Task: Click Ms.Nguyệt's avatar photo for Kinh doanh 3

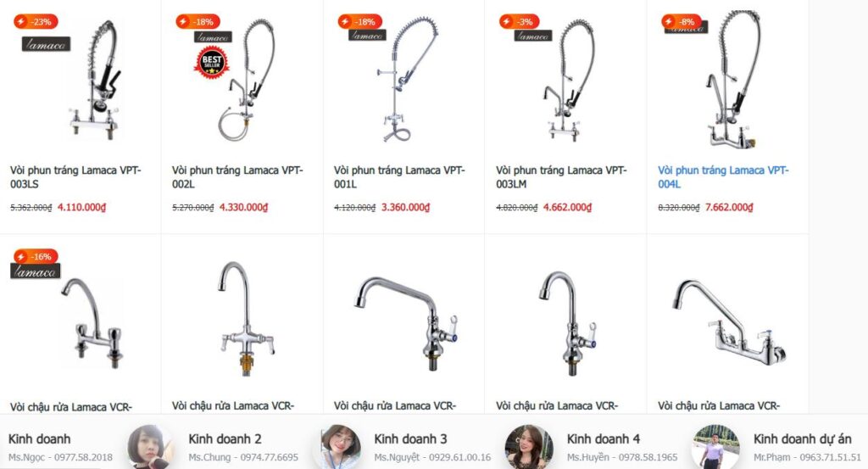Action: 341,447
